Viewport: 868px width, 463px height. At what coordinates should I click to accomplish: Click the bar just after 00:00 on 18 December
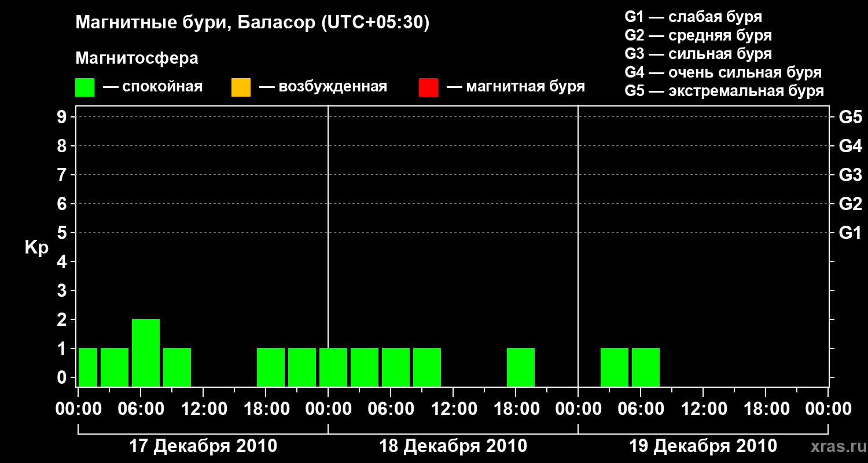coord(333,367)
